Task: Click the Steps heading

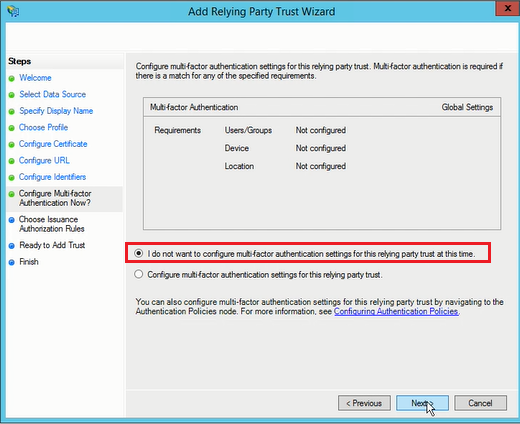Action: [20, 61]
